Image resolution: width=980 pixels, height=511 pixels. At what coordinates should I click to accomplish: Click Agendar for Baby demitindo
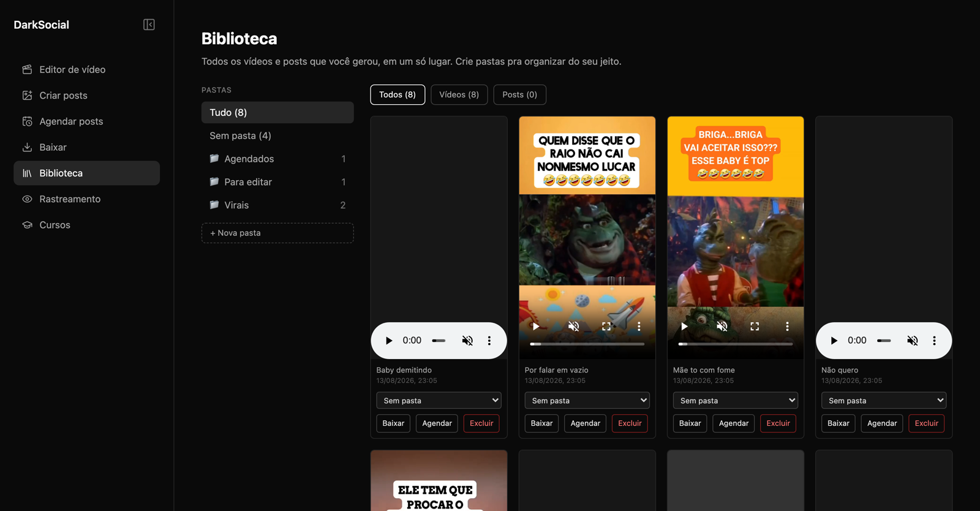(x=437, y=423)
